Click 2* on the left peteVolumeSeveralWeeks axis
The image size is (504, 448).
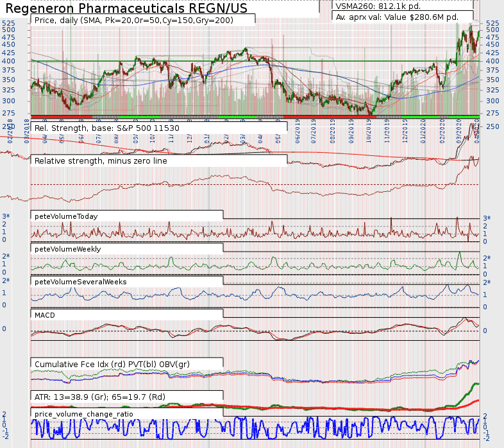6,280
